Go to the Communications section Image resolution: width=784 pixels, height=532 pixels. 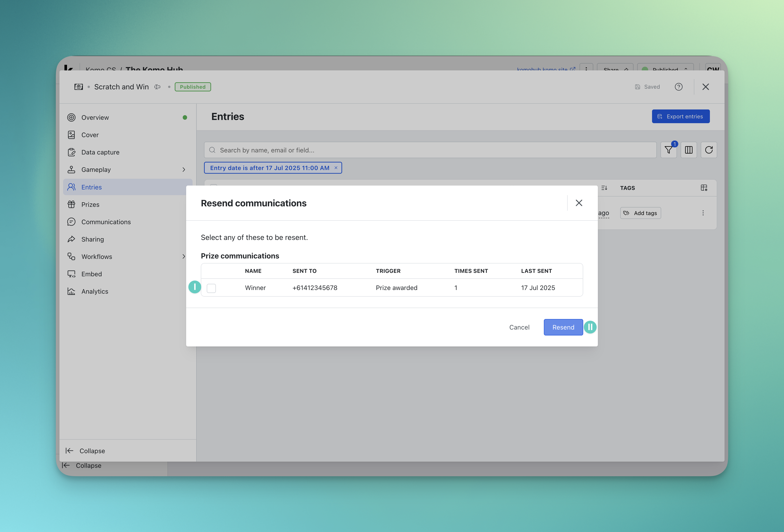coord(106,222)
